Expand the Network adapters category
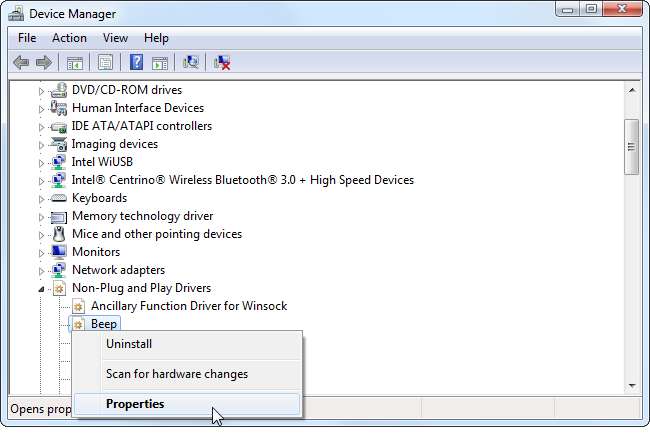This screenshot has width=650, height=439. (42, 270)
